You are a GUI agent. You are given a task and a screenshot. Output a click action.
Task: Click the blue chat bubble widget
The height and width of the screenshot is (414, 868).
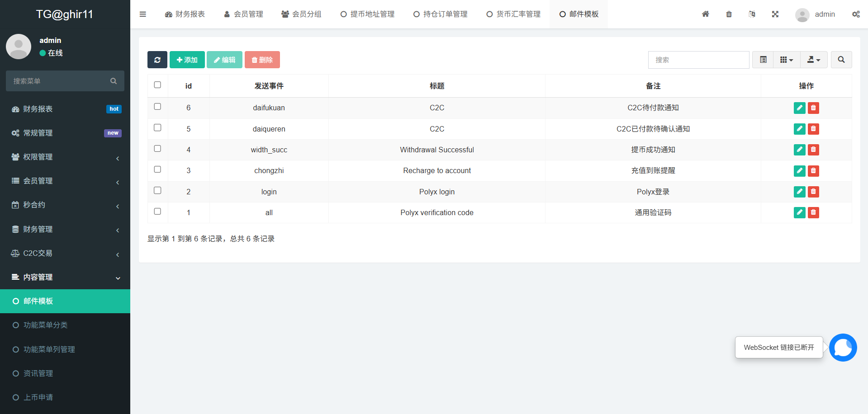click(x=843, y=348)
